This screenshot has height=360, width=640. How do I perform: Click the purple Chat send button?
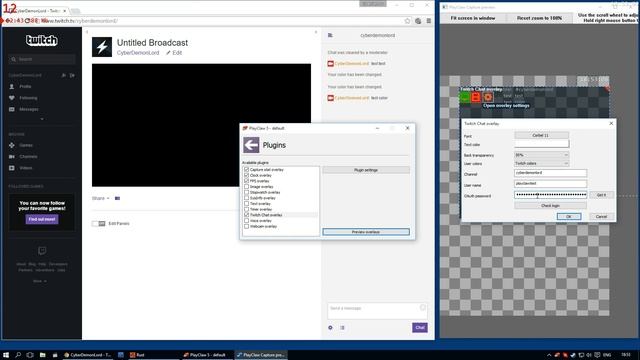pyautogui.click(x=420, y=327)
